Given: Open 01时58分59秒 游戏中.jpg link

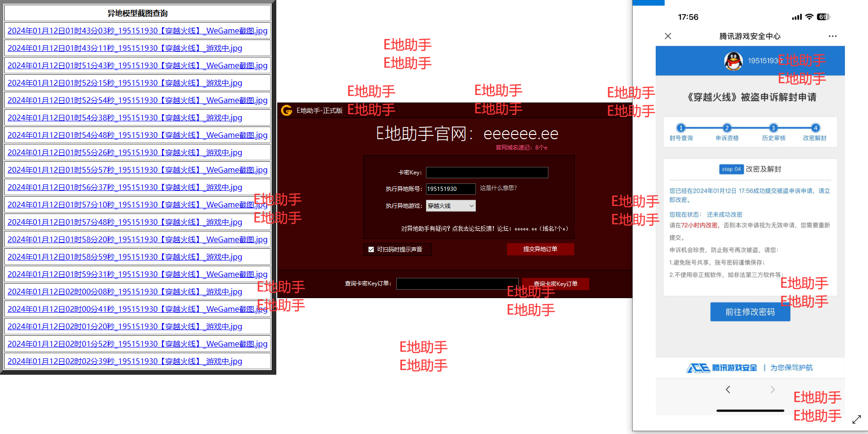Looking at the screenshot, I should [125, 257].
